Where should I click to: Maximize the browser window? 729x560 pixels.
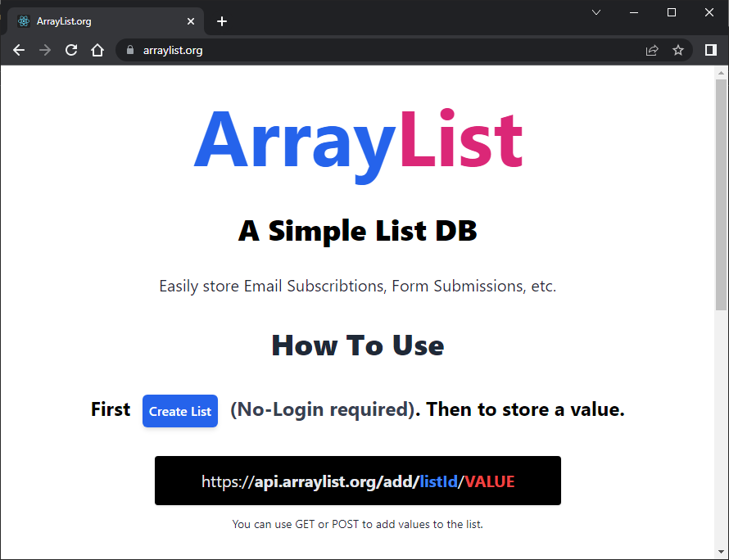[672, 12]
